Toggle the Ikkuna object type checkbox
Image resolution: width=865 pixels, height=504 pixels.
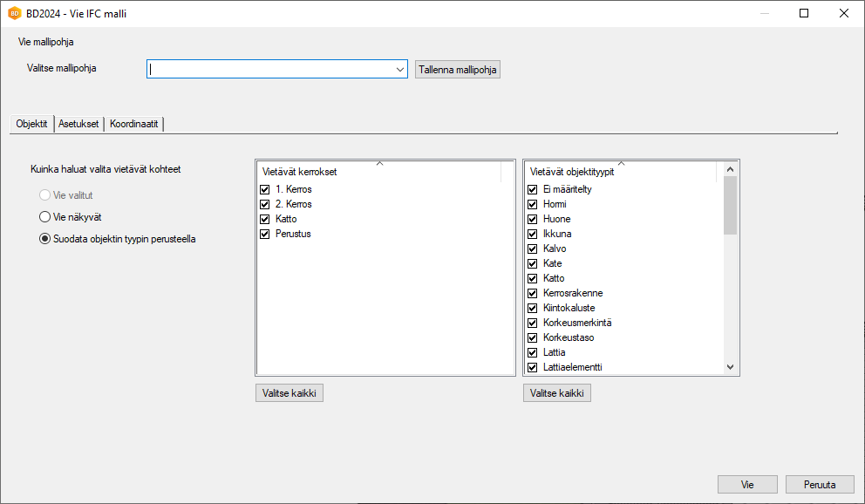(x=532, y=234)
